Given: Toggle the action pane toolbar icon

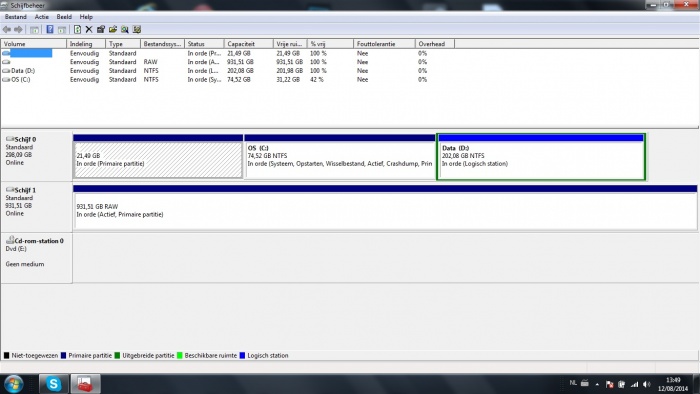Looking at the screenshot, I should (62, 29).
